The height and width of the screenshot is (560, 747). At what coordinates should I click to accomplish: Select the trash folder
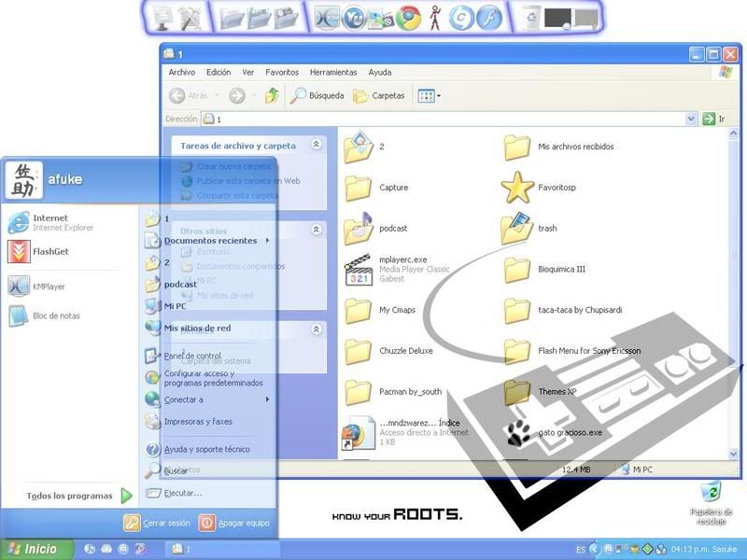coord(529,229)
